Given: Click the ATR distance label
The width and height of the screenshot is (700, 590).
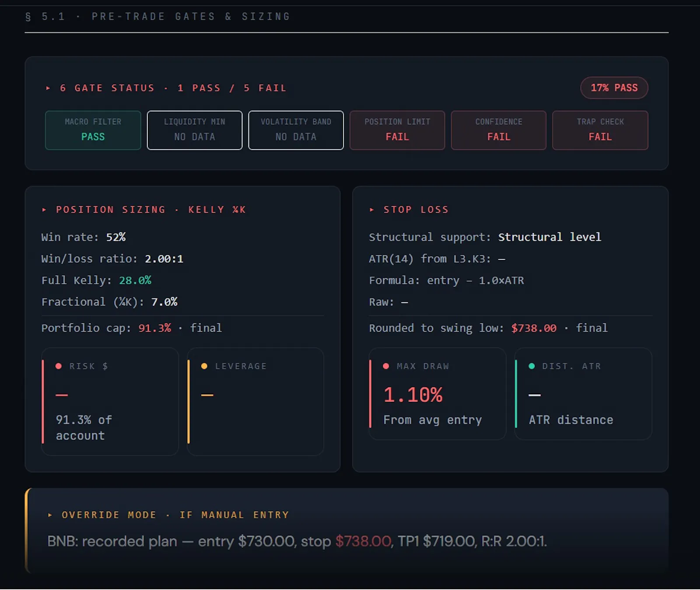Looking at the screenshot, I should (571, 420).
